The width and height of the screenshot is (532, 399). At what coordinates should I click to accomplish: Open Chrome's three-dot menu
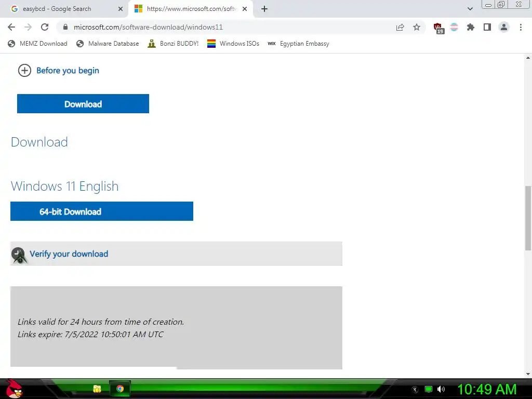521,27
